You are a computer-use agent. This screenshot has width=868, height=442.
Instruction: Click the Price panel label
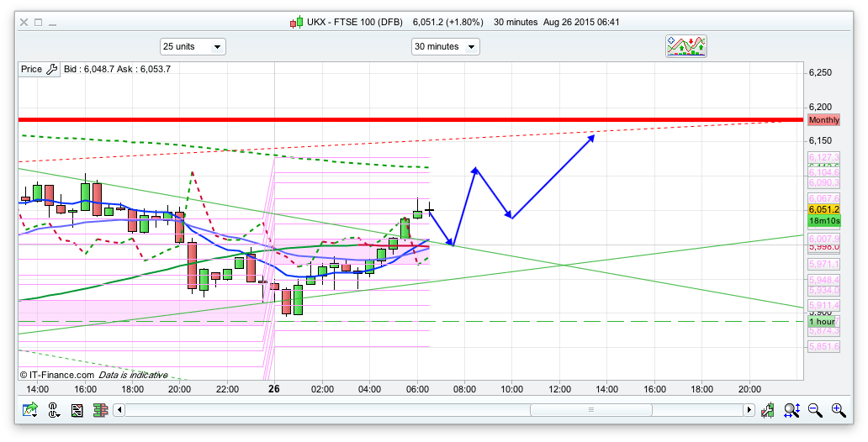pos(31,69)
